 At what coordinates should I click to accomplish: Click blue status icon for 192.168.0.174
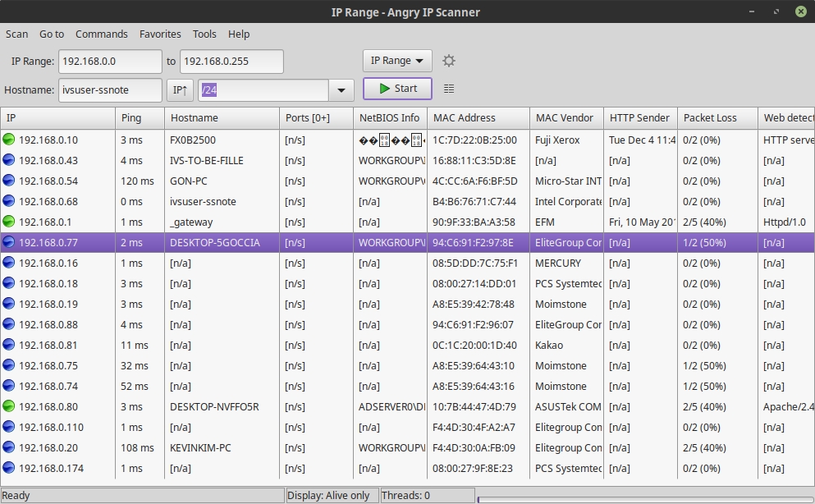click(x=9, y=469)
